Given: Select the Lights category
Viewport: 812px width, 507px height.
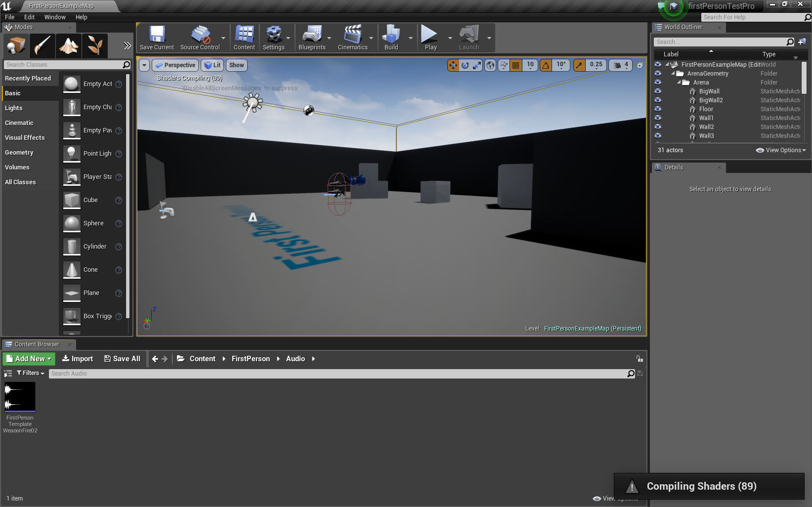Looking at the screenshot, I should [x=14, y=108].
